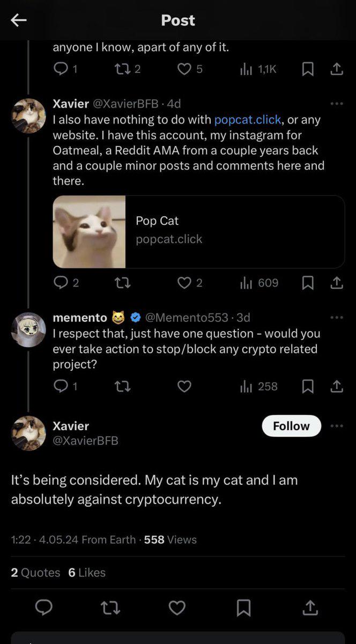
Task: Tap the back arrow at top
Action: point(19,20)
